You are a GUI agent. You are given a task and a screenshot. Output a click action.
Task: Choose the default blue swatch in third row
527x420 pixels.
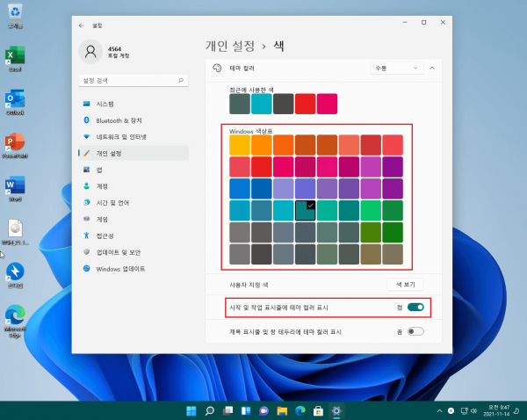[240, 189]
